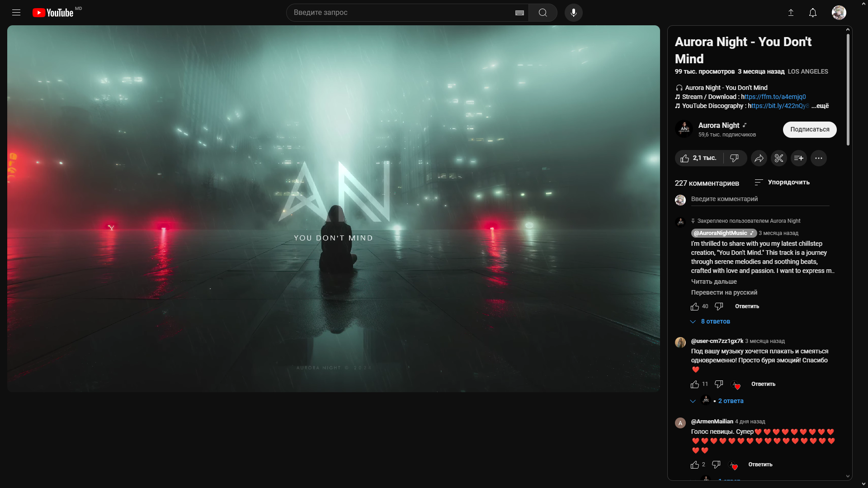Expand description with ...ещё

[x=820, y=106]
